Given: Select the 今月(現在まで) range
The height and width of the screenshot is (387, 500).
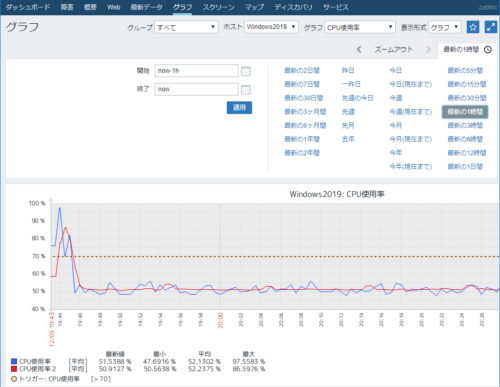Looking at the screenshot, I should tap(411, 139).
